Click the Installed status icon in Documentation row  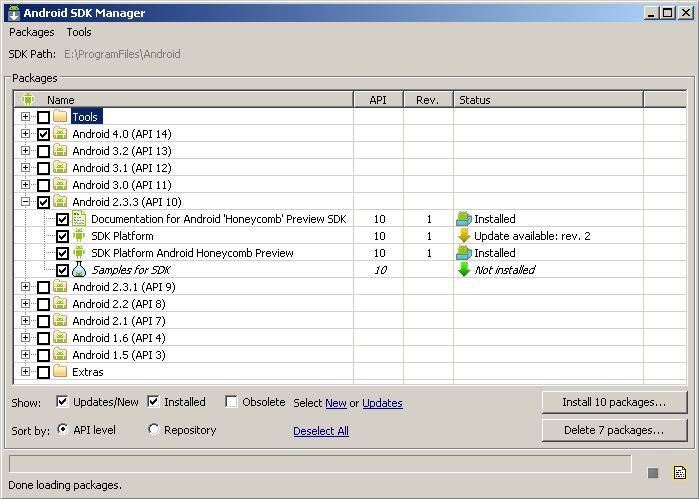pyautogui.click(x=464, y=219)
